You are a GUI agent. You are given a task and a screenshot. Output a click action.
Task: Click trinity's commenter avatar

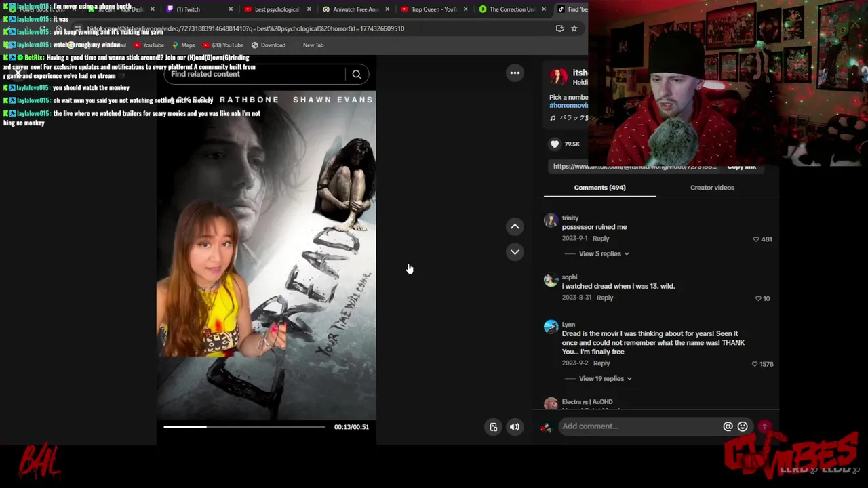coord(551,221)
